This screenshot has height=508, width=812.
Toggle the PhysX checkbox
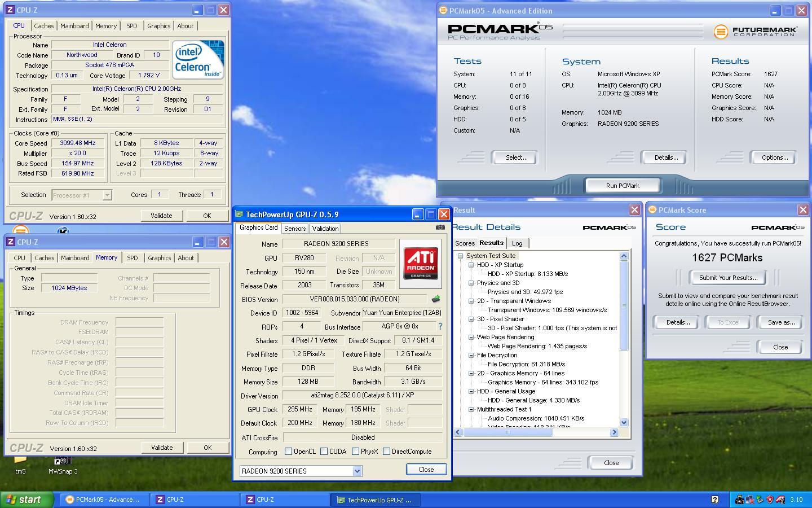(x=355, y=452)
